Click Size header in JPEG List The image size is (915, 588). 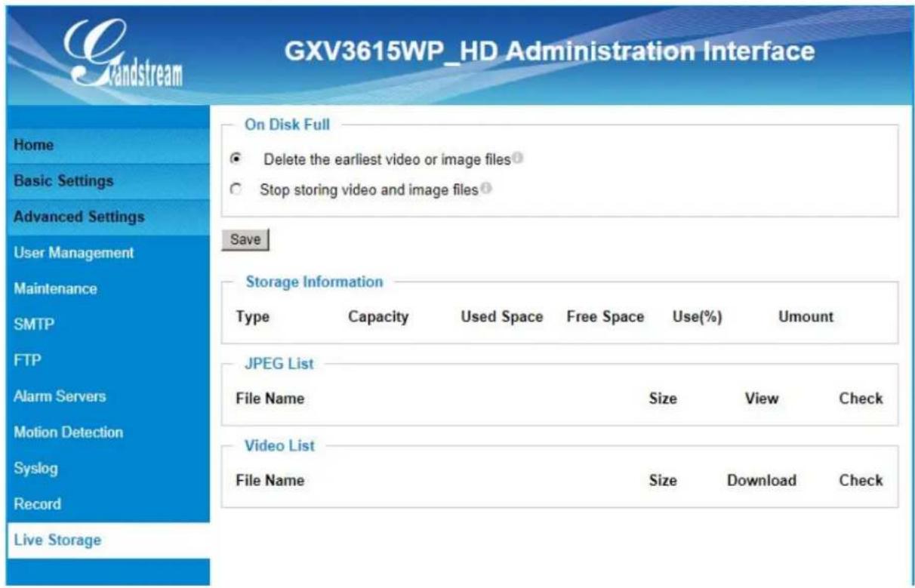(663, 399)
